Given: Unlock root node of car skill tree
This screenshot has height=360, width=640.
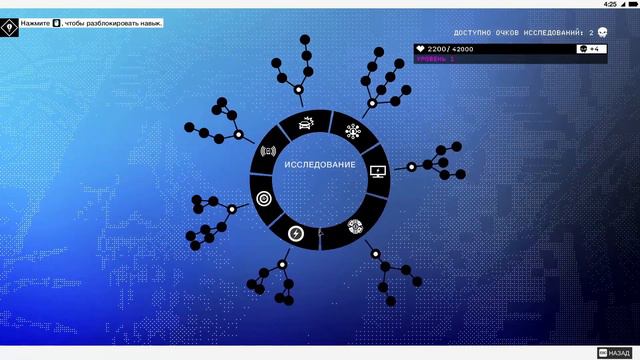Looking at the screenshot, I should coord(299,90).
